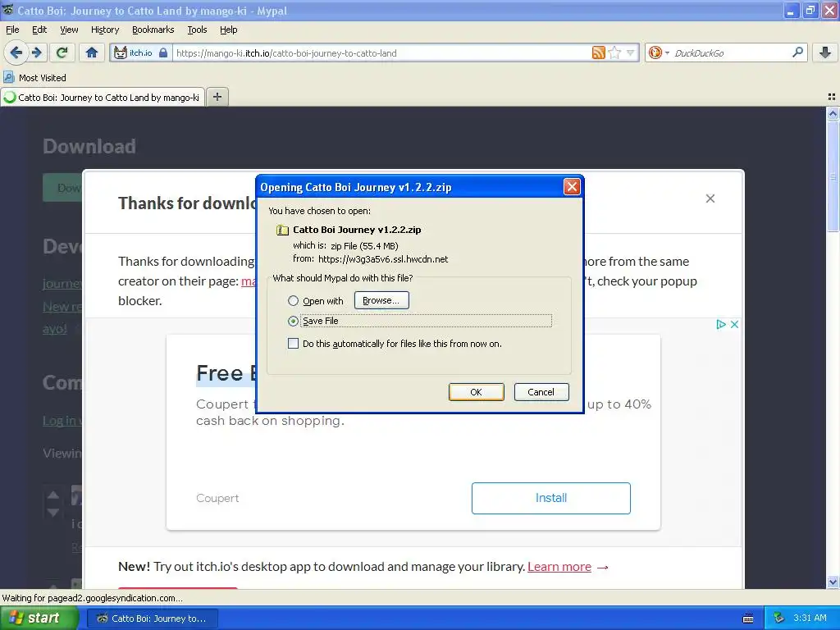Click the ad Install button
Screen dimensions: 840x630
[550, 498]
